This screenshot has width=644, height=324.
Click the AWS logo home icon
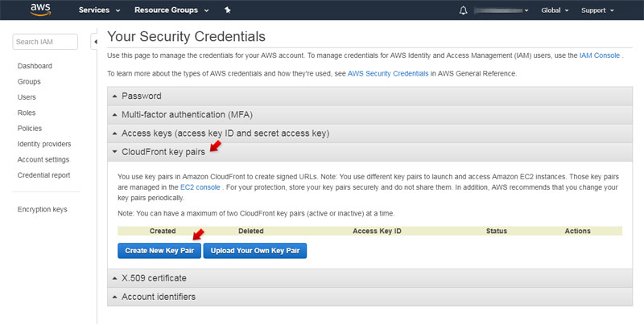pyautogui.click(x=41, y=10)
